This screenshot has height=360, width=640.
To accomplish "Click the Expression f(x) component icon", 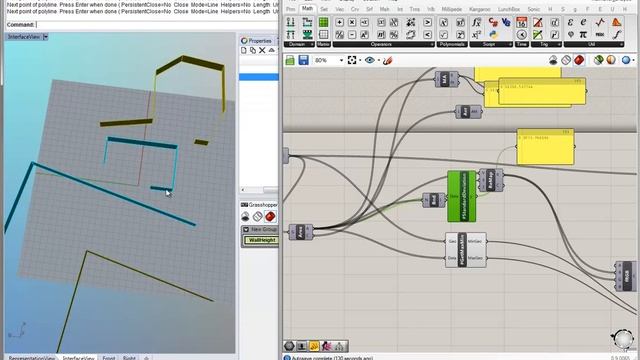I will click(x=476, y=22).
